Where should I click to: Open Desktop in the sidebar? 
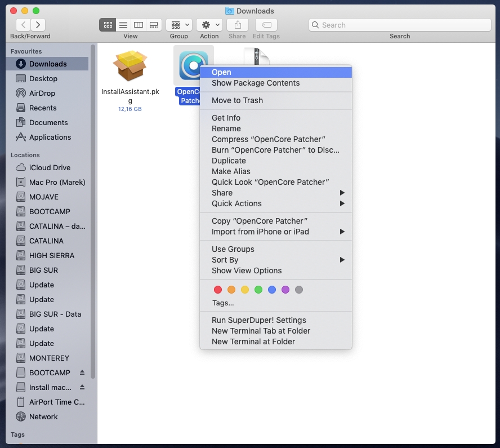pyautogui.click(x=47, y=78)
